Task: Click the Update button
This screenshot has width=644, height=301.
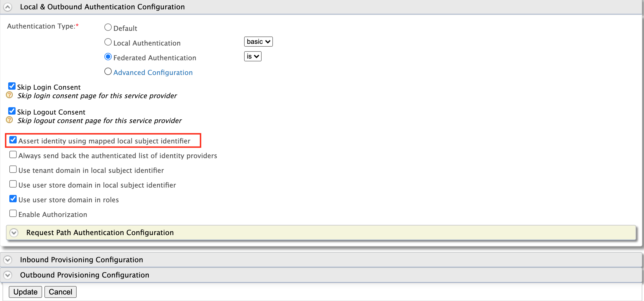Action: coord(25,292)
